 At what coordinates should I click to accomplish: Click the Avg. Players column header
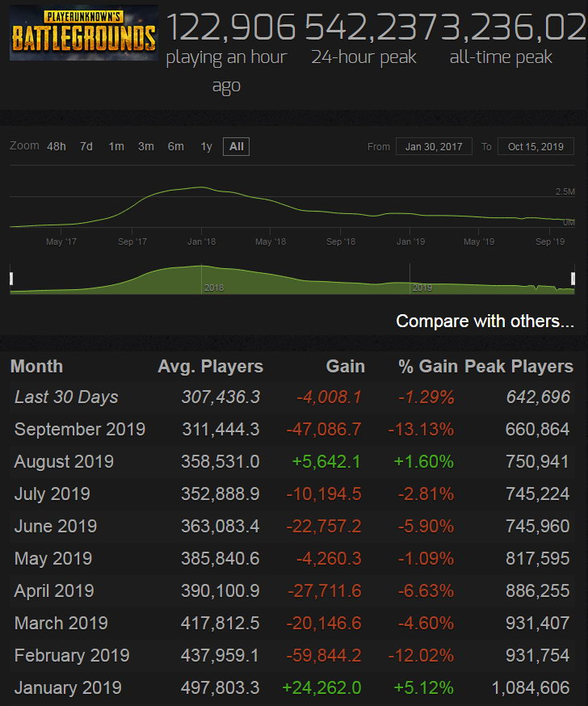pos(210,366)
